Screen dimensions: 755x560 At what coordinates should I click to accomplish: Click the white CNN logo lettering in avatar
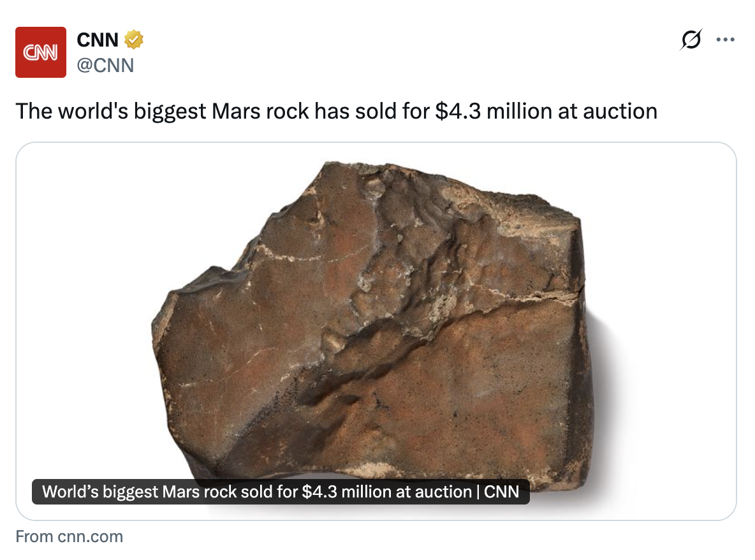tap(40, 52)
